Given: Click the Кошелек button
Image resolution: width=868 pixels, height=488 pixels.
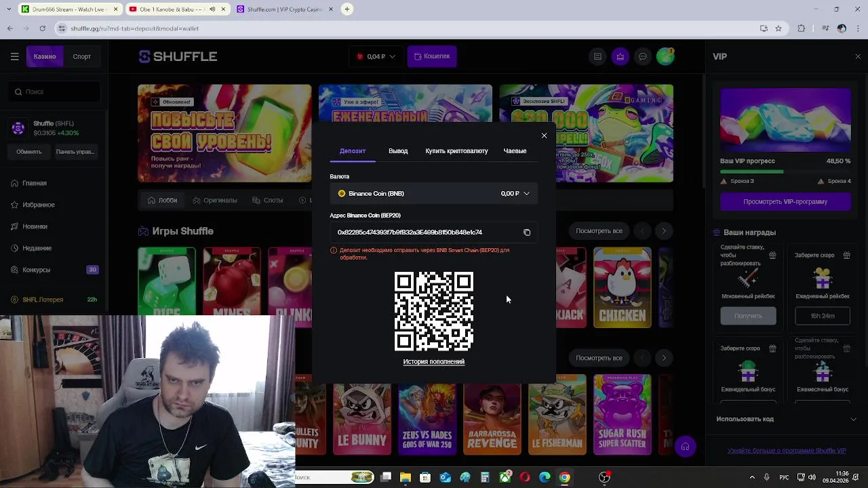Looking at the screenshot, I should [x=432, y=57].
